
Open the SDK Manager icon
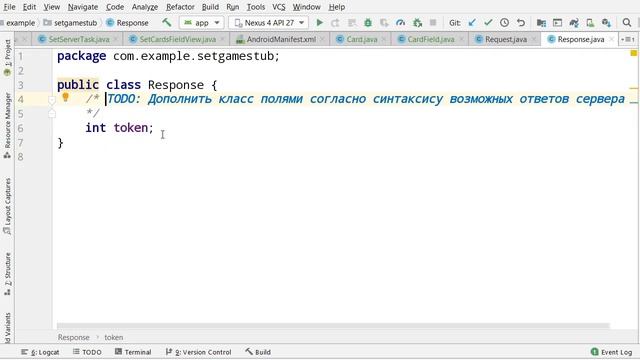pos(607,23)
